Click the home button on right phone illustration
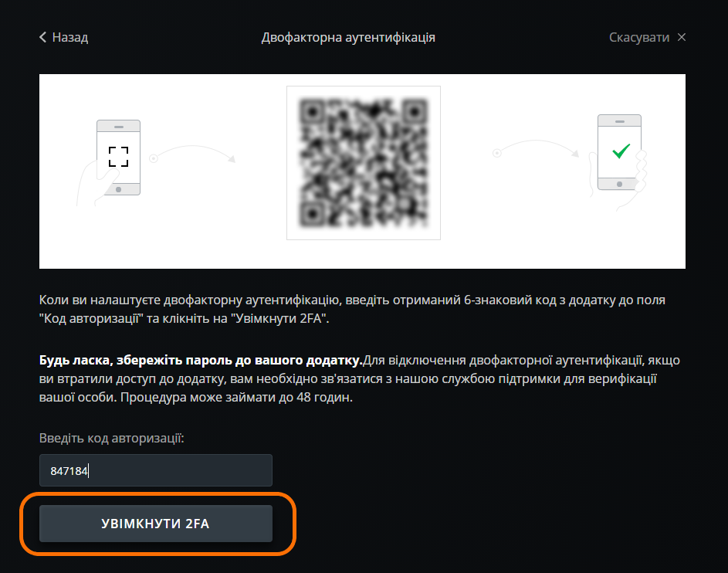The height and width of the screenshot is (573, 728). click(619, 185)
